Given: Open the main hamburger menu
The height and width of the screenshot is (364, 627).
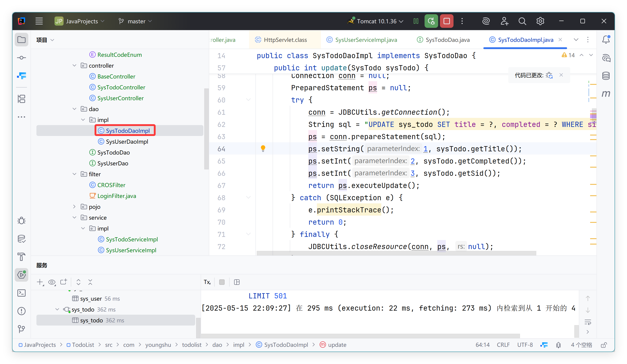Looking at the screenshot, I should [x=39, y=21].
